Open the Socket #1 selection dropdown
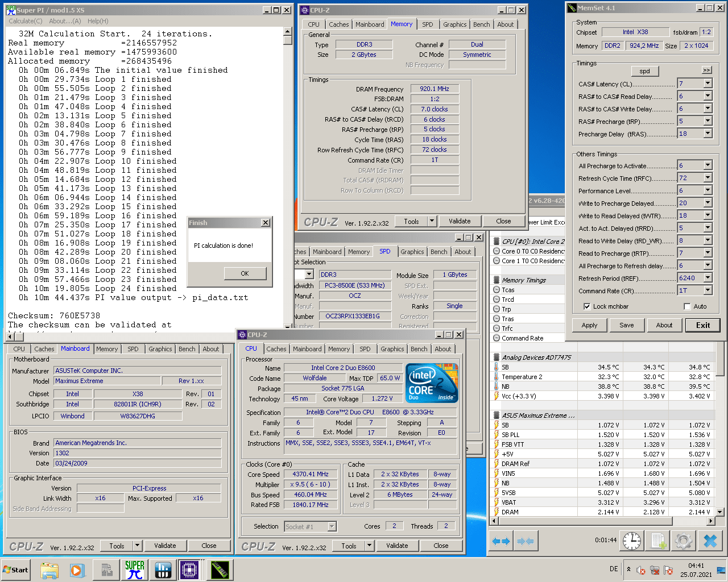This screenshot has height=582, width=728. [332, 526]
